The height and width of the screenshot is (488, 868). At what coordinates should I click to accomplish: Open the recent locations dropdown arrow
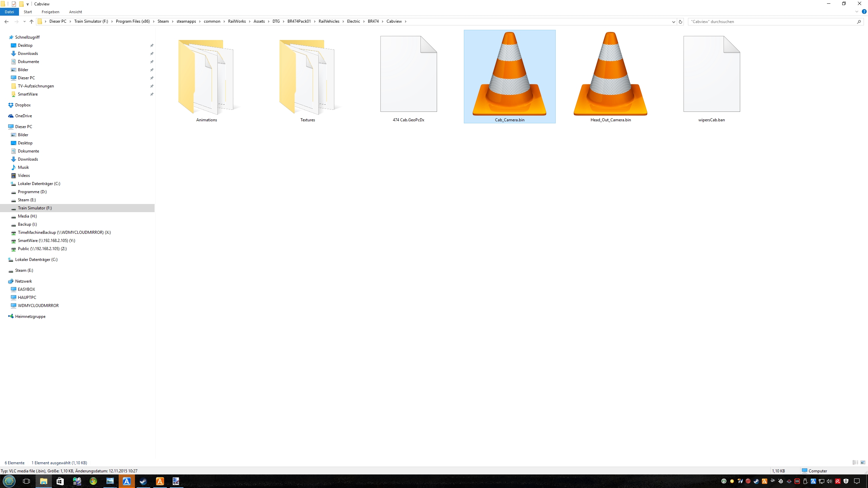tap(24, 22)
